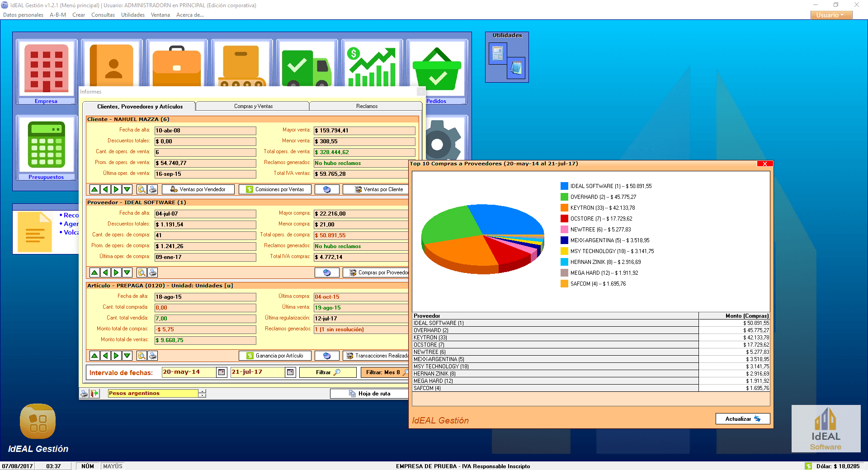Screen dimensions: 868x470
Task: Click Transacciones Realizadas button
Action: coord(376,356)
